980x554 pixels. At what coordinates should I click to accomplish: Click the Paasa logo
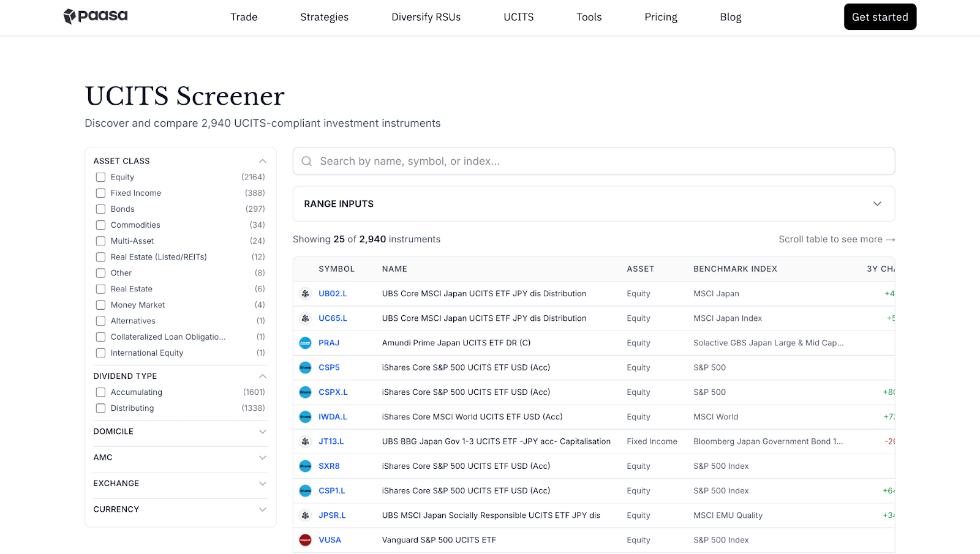96,17
